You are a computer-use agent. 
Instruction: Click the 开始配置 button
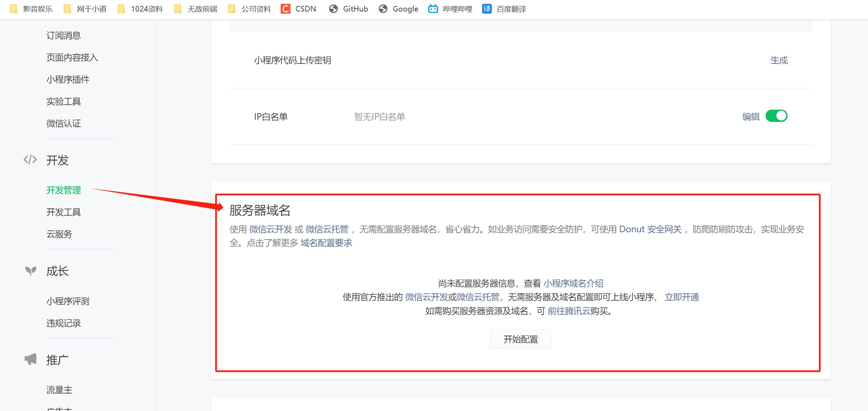(x=521, y=339)
